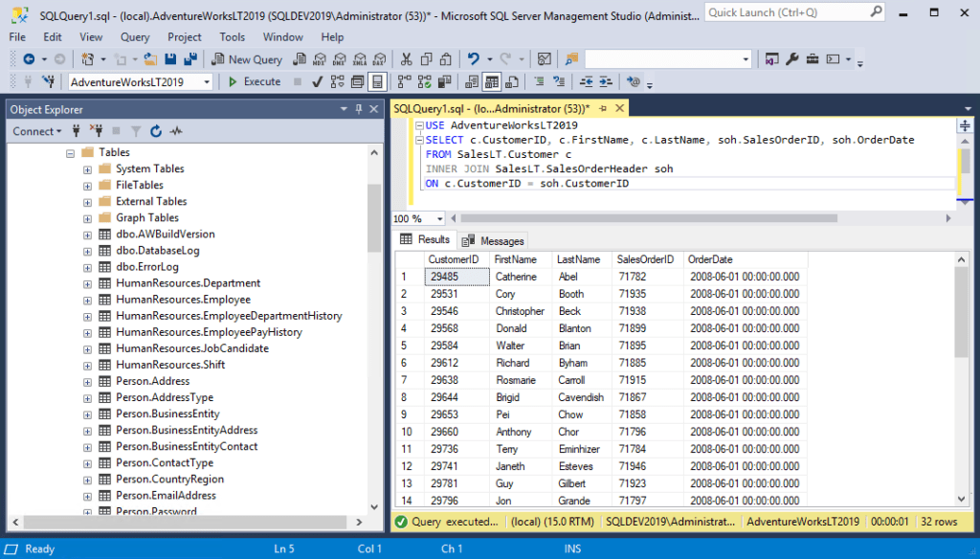Image resolution: width=980 pixels, height=559 pixels.
Task: Click the Quick Launch search box
Action: pos(794,12)
